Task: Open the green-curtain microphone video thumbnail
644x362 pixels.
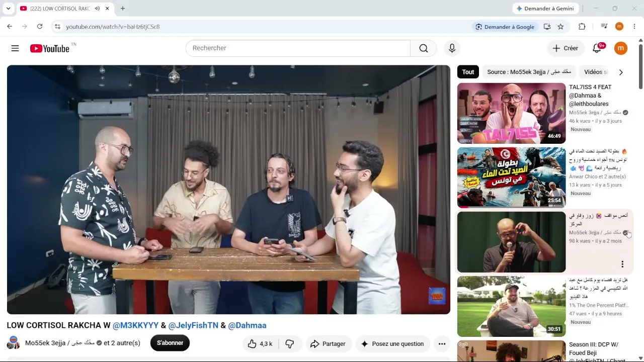Action: tap(511, 242)
